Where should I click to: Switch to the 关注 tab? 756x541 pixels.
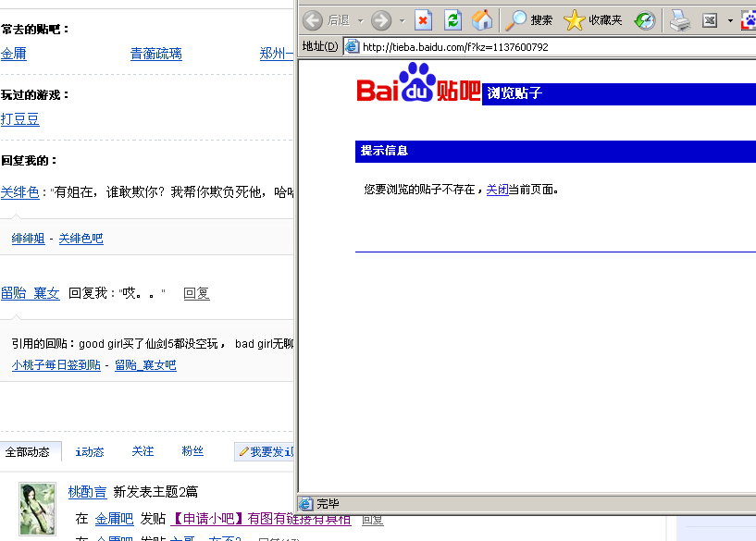(x=143, y=451)
